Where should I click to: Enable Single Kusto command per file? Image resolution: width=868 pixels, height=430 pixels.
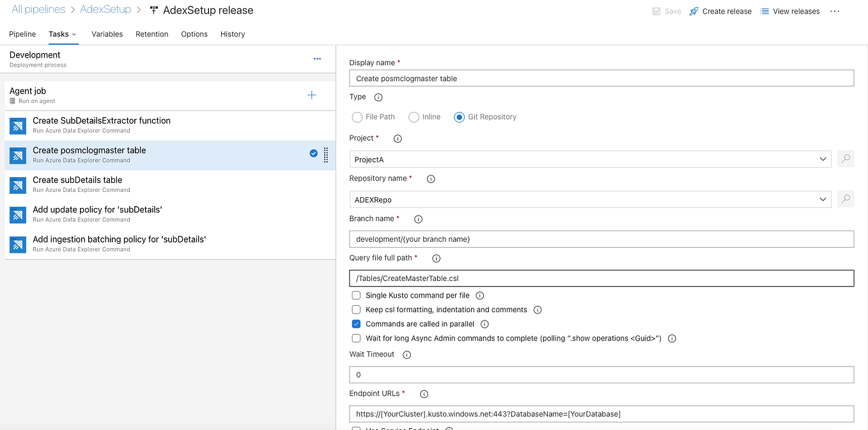coord(356,295)
